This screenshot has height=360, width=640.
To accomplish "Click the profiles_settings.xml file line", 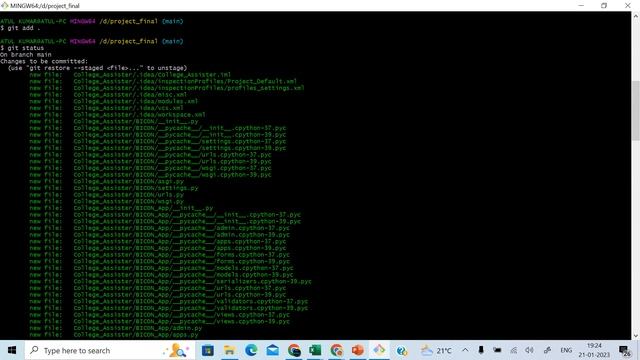I will click(x=167, y=88).
